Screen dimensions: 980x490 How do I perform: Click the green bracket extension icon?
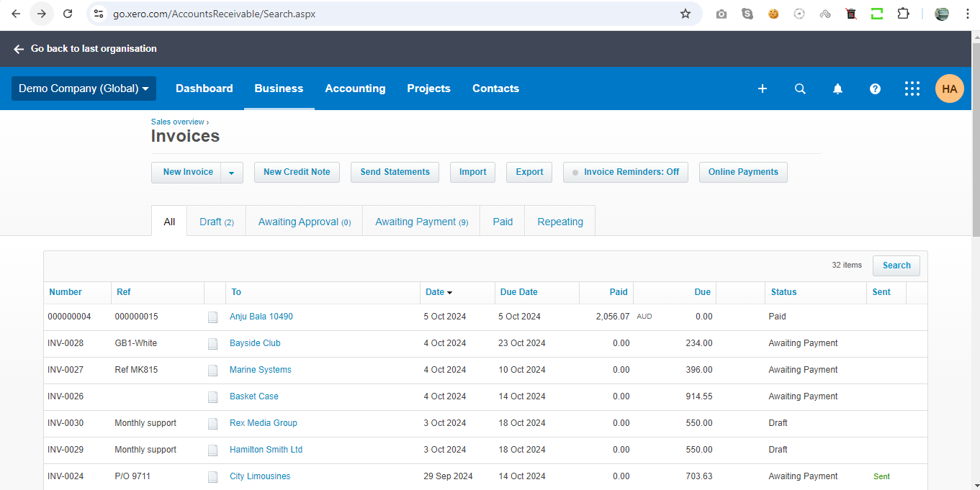point(877,14)
